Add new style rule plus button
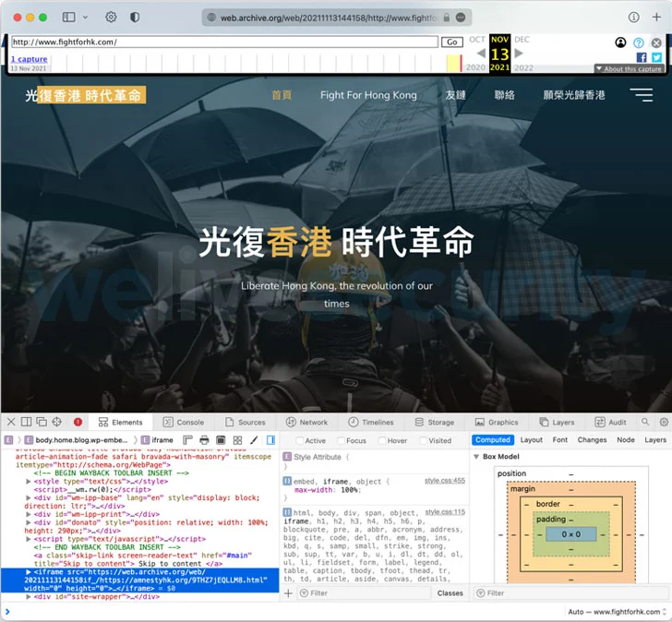The height and width of the screenshot is (622, 672). coord(288,592)
